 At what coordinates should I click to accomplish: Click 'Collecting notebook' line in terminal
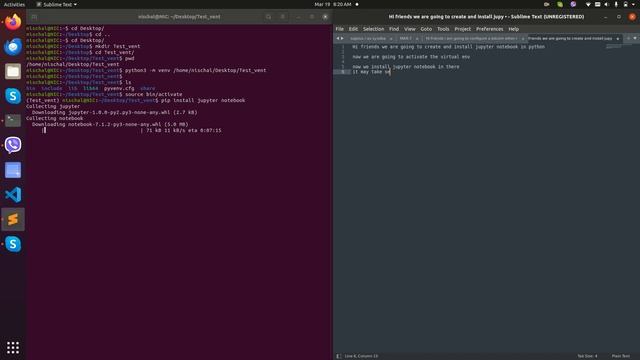[x=55, y=118]
